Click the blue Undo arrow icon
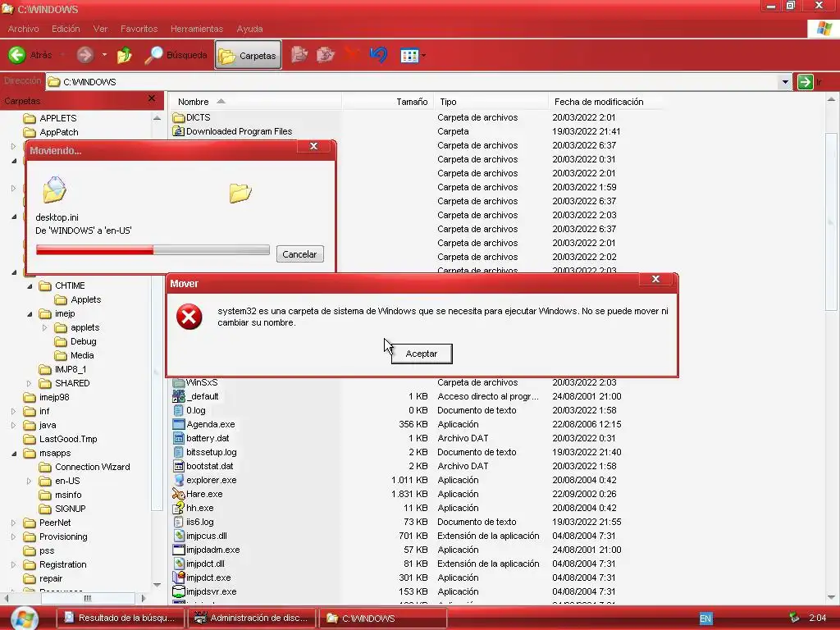This screenshot has height=630, width=840. (378, 55)
